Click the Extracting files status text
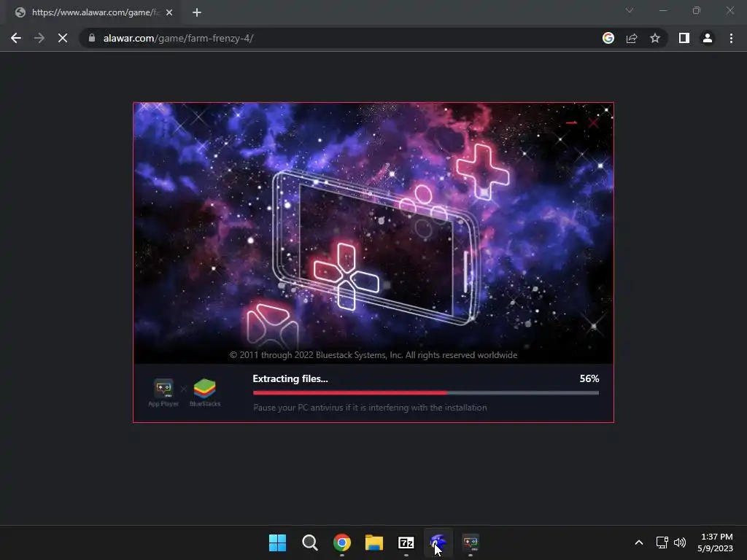 pyautogui.click(x=290, y=378)
